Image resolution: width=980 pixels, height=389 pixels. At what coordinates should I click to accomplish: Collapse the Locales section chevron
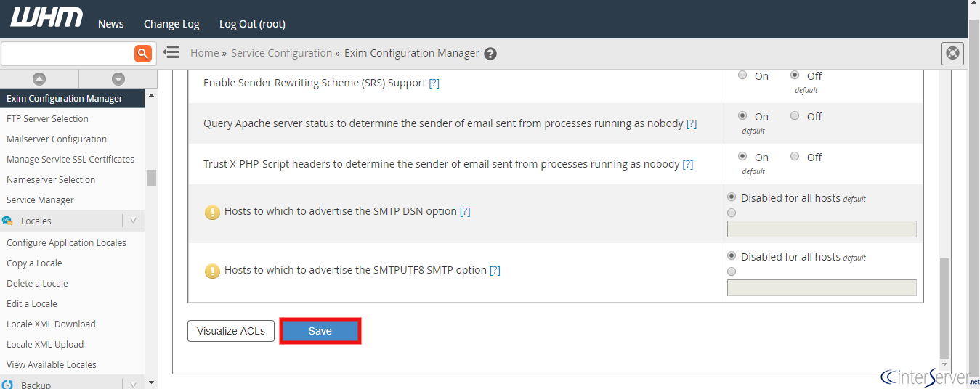click(133, 221)
